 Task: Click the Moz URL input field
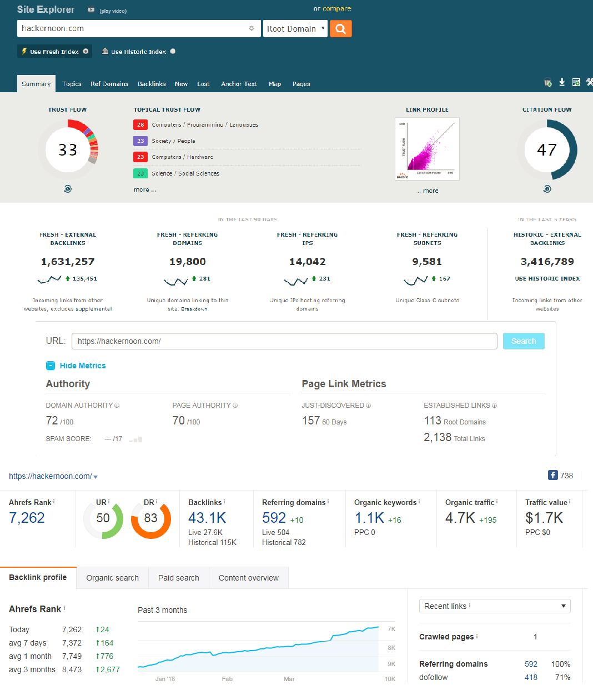point(284,341)
